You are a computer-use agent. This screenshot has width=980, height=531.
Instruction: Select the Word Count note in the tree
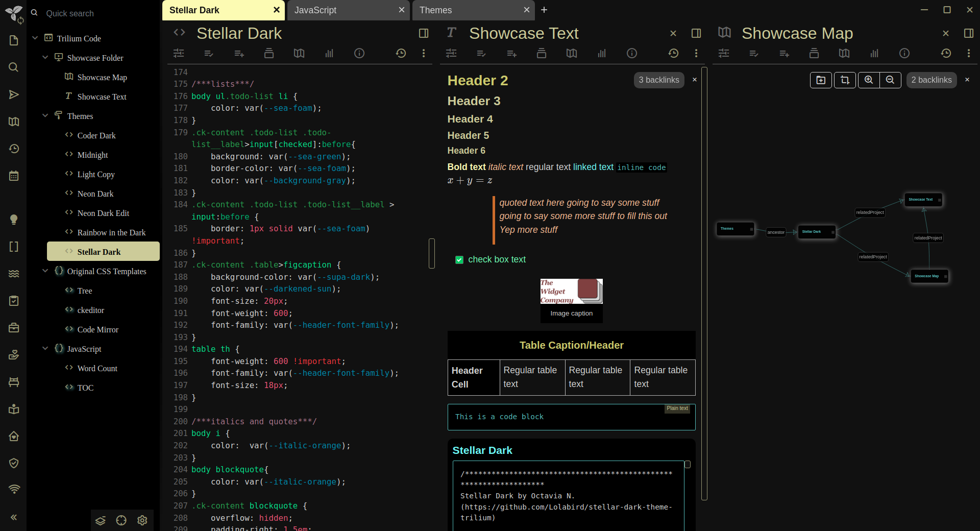(98, 368)
